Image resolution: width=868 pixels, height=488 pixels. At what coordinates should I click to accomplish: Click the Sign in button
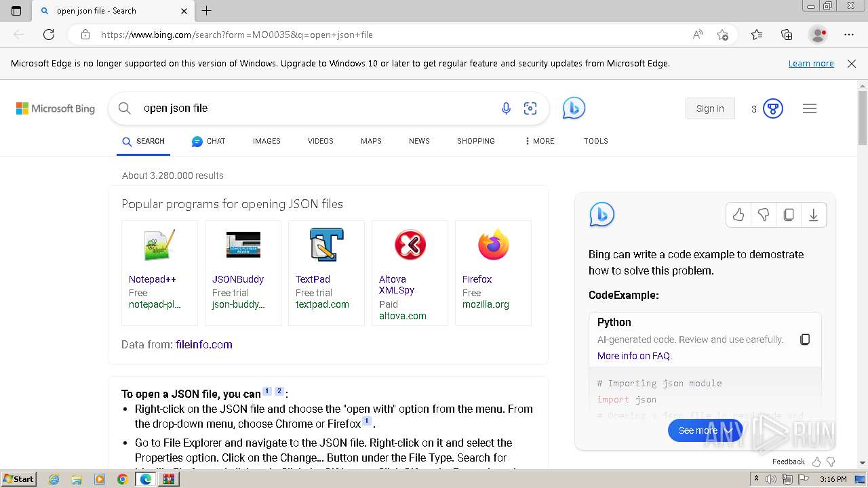click(x=710, y=108)
